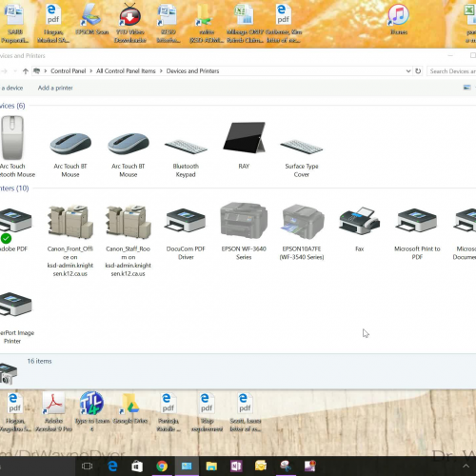Select the Surface Type Cover device
Image resolution: width=476 pixels, height=476 pixels.
click(x=302, y=158)
